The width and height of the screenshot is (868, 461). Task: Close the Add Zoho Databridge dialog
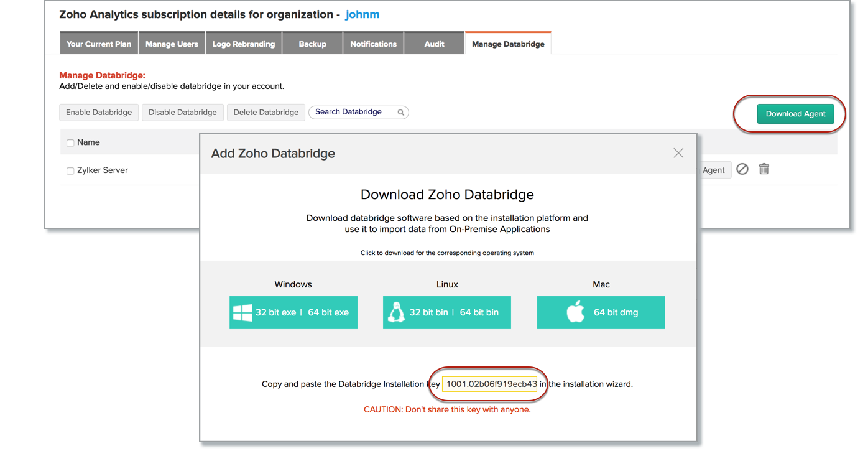[x=678, y=153]
